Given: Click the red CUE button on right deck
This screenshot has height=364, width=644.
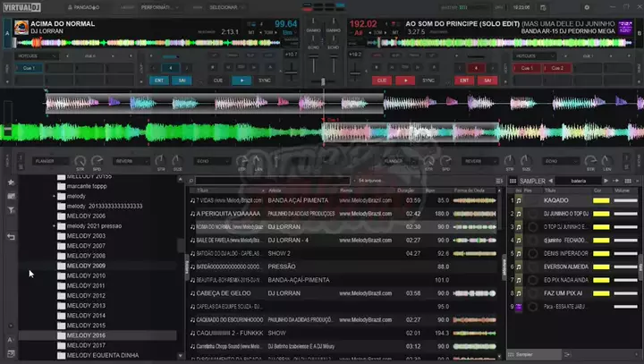Looking at the screenshot, I should coord(382,80).
